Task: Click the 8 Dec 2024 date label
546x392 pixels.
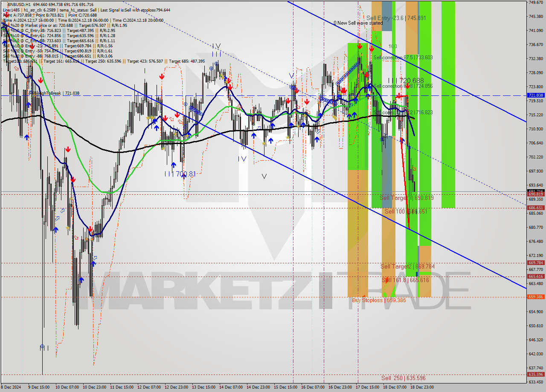Action: pyautogui.click(x=11, y=388)
